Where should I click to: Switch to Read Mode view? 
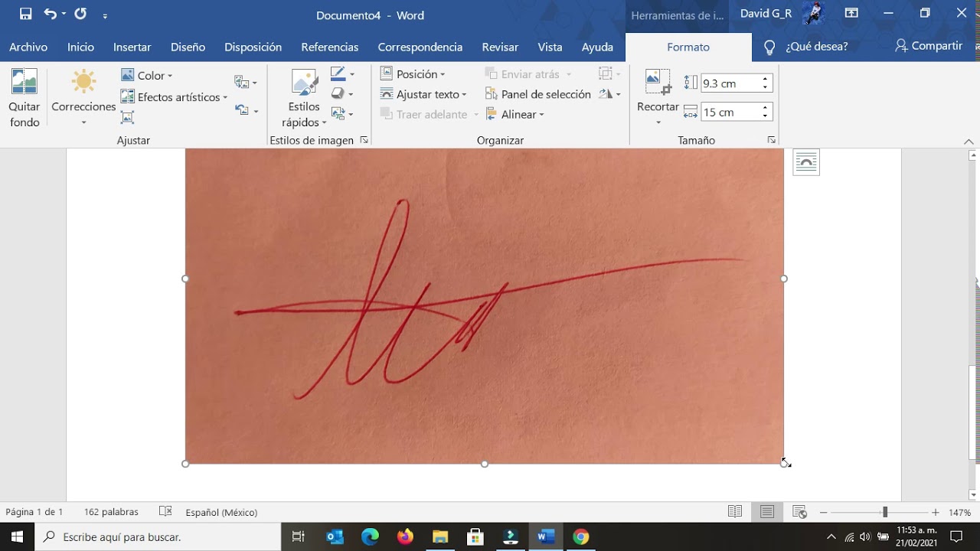point(735,511)
